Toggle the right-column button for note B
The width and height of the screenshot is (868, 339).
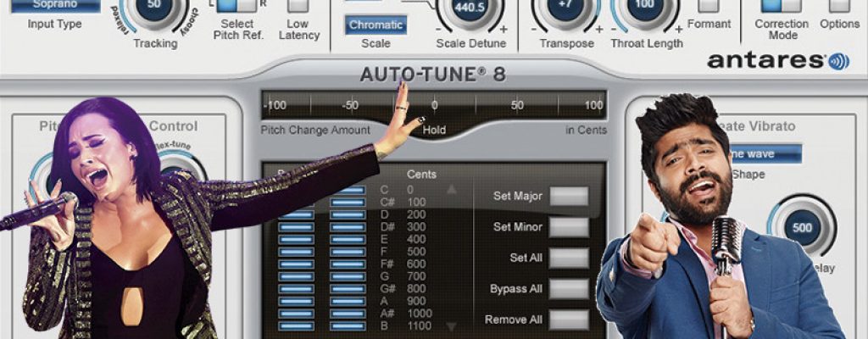click(348, 325)
